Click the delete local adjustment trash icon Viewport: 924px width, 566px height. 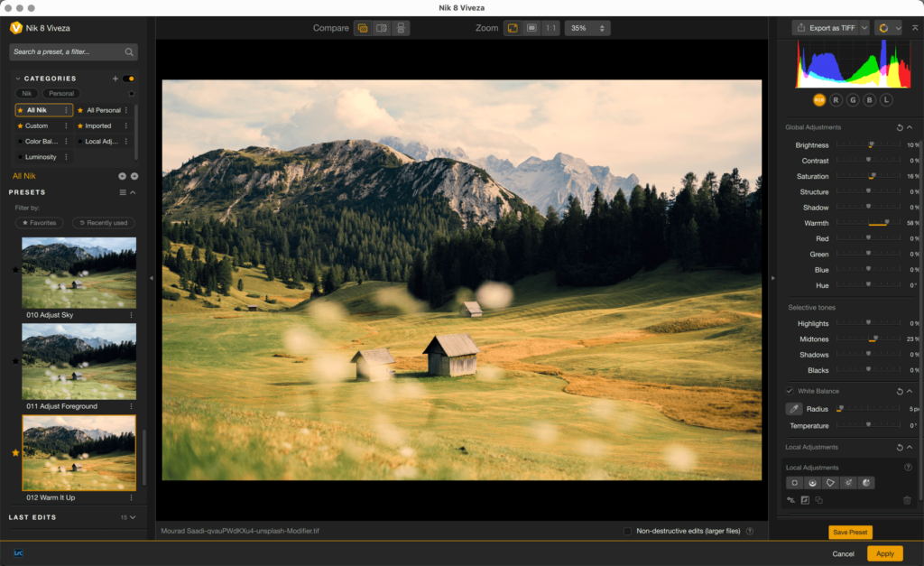tap(907, 501)
